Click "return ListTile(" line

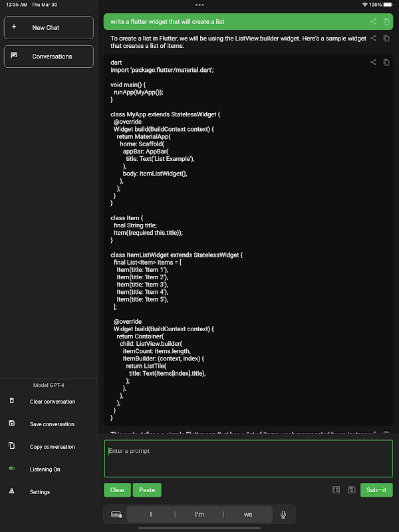click(146, 366)
